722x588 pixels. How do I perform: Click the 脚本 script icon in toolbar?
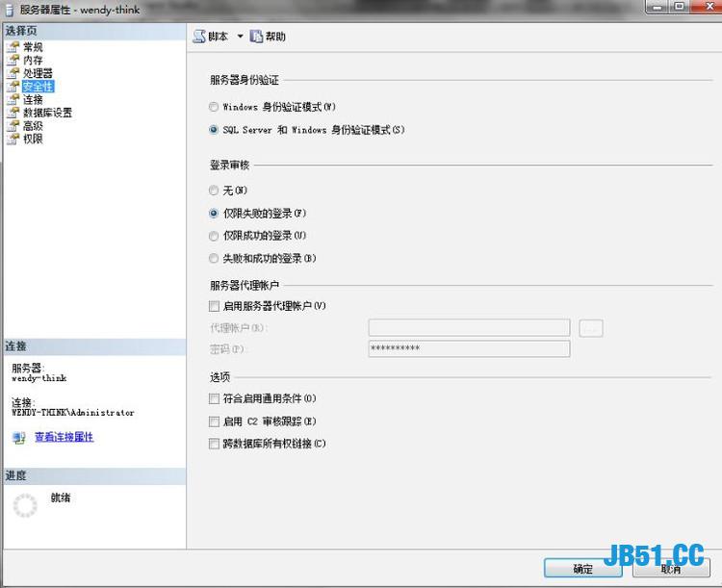tap(199, 37)
